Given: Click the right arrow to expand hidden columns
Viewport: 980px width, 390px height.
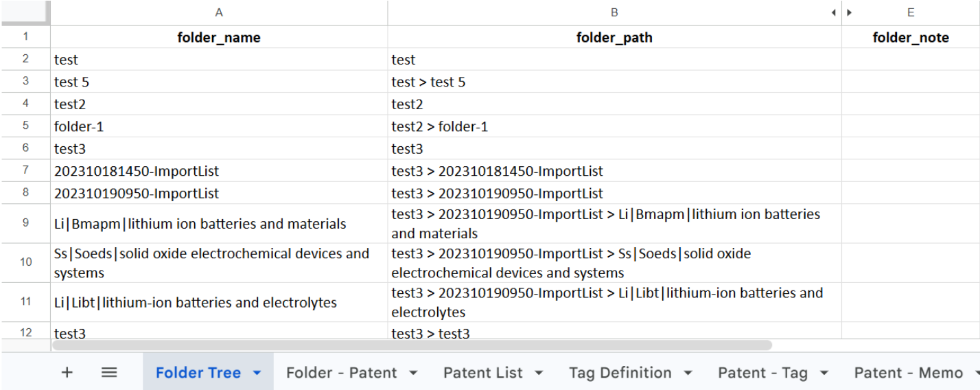Looking at the screenshot, I should (x=850, y=12).
